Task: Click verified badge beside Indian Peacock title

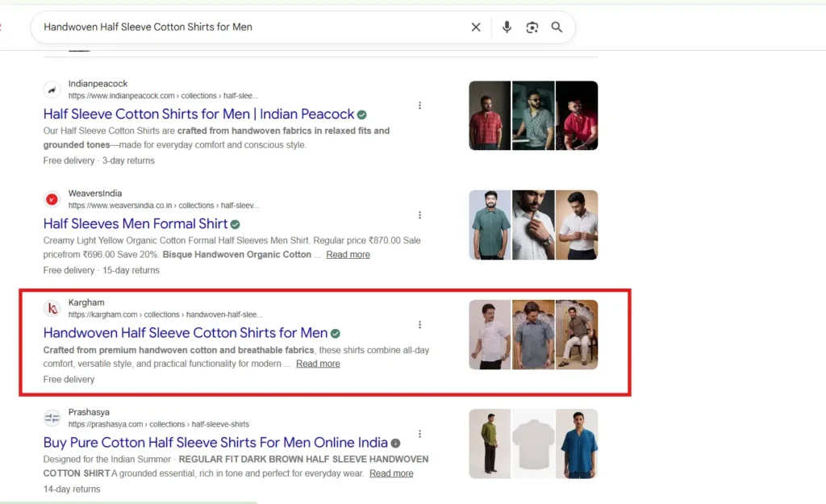Action: click(362, 115)
